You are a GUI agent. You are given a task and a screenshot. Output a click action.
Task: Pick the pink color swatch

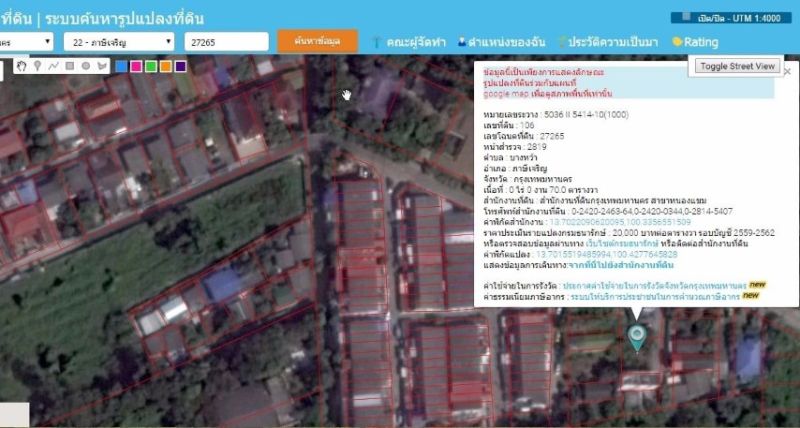[x=135, y=66]
